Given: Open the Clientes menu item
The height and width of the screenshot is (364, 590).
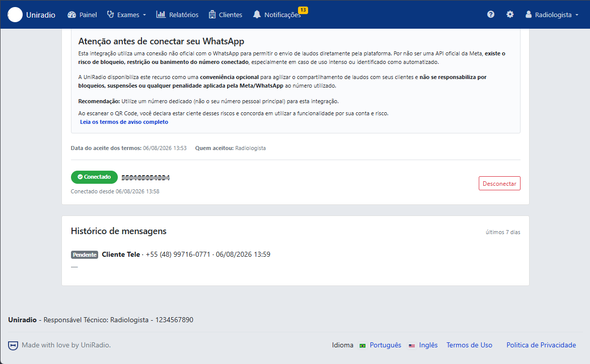Looking at the screenshot, I should point(226,15).
